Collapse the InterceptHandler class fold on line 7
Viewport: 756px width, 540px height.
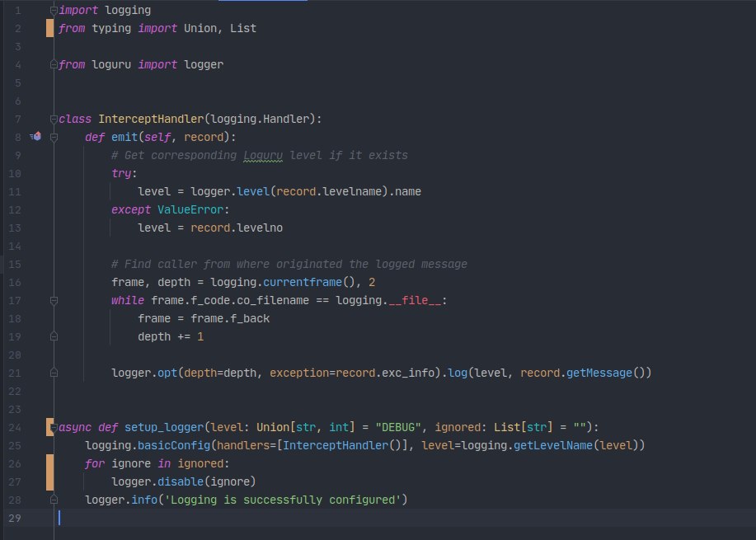click(54, 119)
